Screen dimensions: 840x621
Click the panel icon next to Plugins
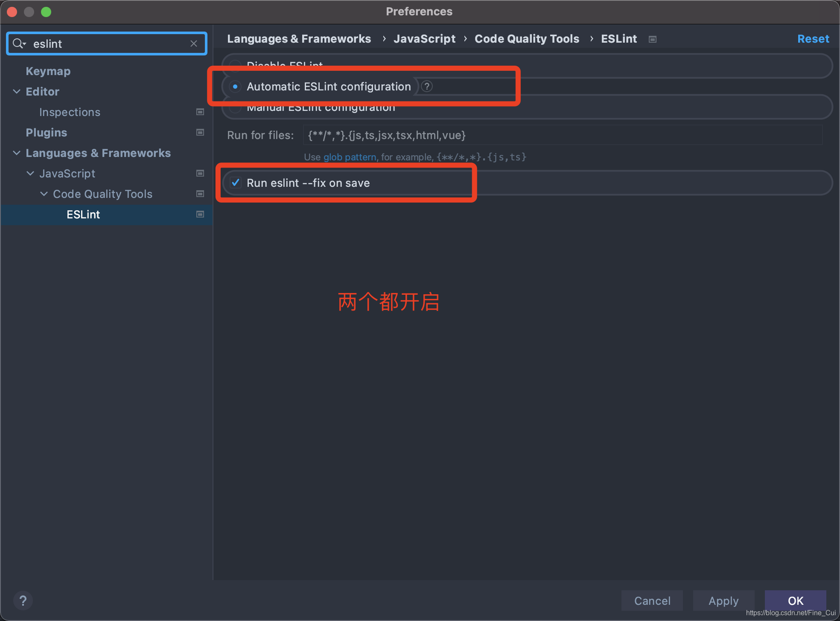[x=200, y=132]
